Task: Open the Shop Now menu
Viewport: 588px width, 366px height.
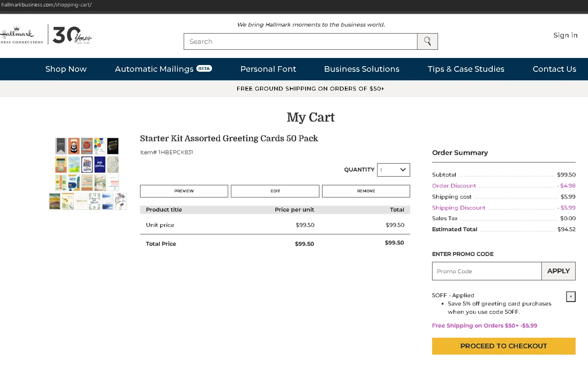Action: (x=66, y=69)
